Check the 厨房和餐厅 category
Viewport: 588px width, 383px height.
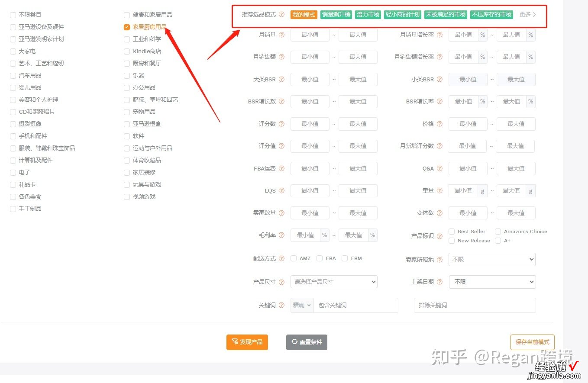tap(127, 63)
